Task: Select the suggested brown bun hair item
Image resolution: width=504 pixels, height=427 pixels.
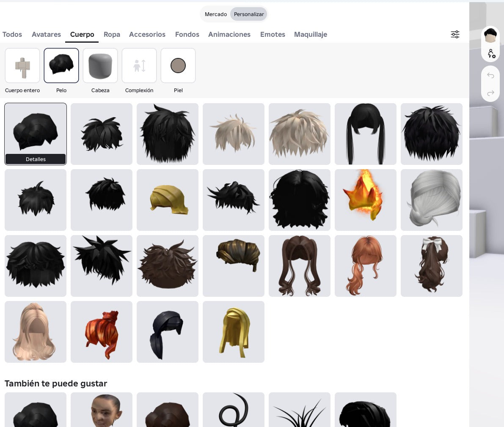Action: 168,410
